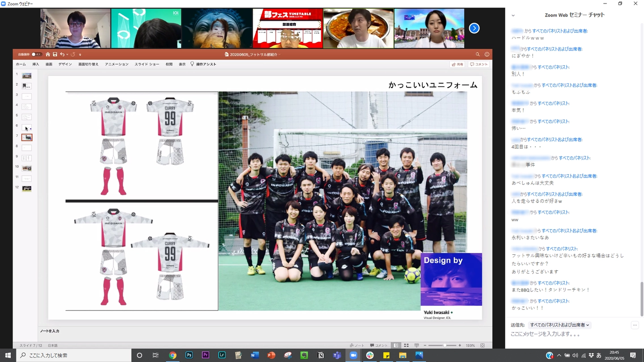Start slideshow from status bar icon
This screenshot has height=362, width=644.
point(417,345)
